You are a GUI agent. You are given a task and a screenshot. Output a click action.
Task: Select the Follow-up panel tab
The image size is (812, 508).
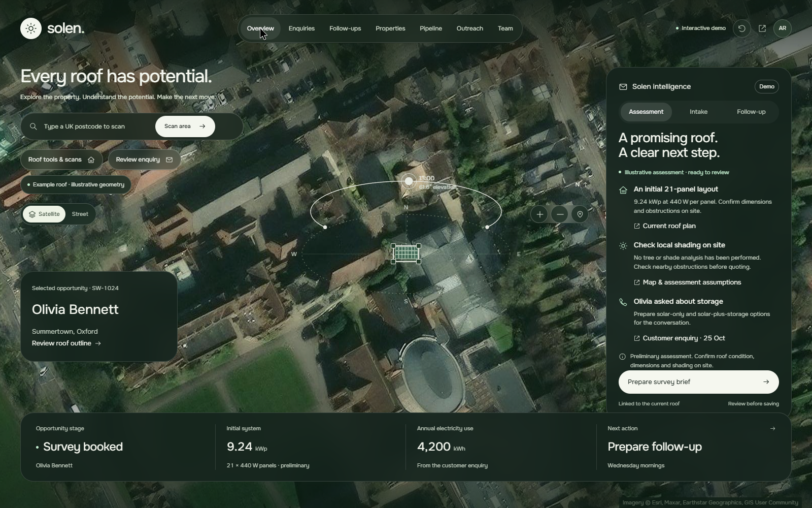[x=751, y=112]
